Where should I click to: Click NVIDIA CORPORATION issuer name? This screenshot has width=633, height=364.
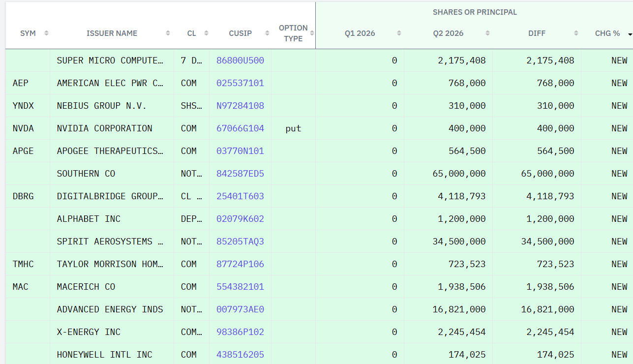(x=105, y=128)
